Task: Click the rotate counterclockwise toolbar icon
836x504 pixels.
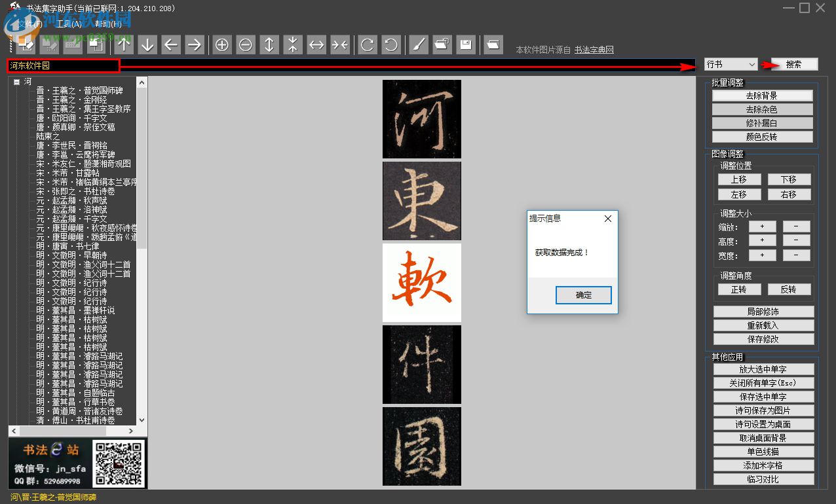Action: coord(391,45)
